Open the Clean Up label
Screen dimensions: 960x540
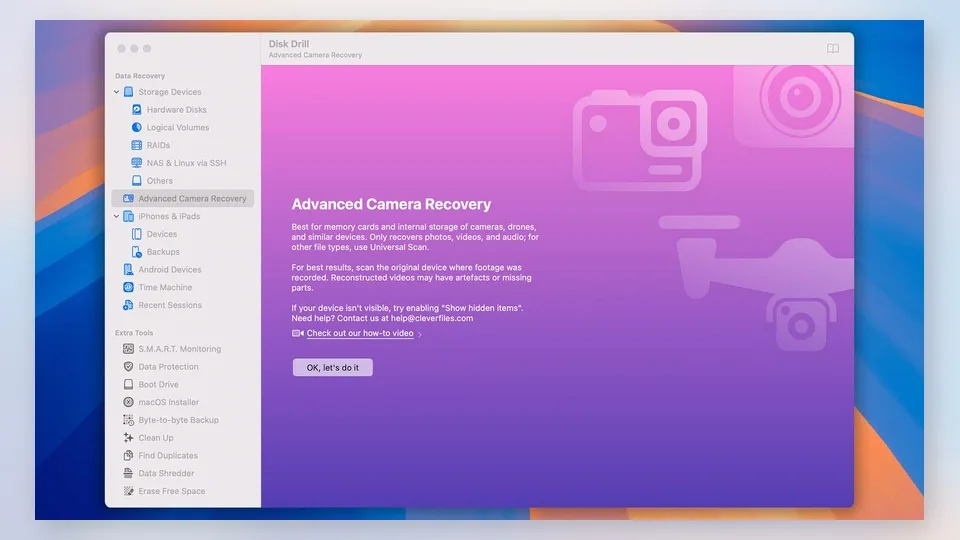pyautogui.click(x=156, y=438)
